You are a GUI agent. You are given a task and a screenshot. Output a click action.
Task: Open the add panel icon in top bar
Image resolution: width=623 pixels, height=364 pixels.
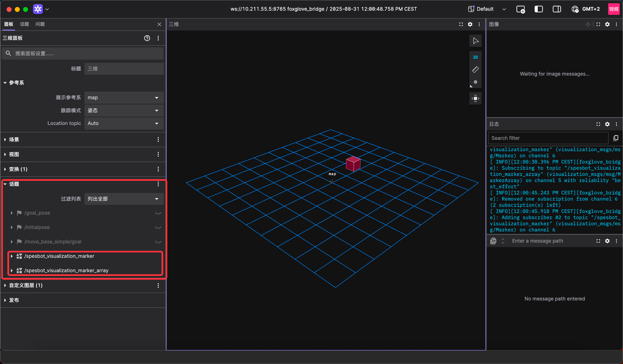coord(520,9)
